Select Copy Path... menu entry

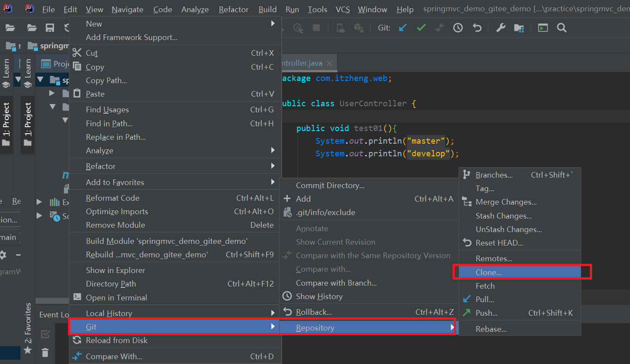pyautogui.click(x=175, y=81)
